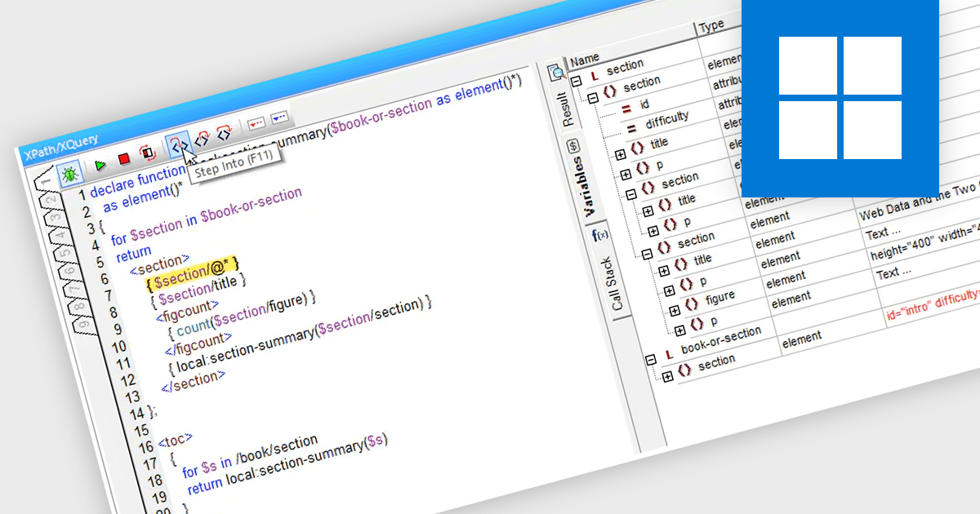Expand the title element node with the plus sign

(x=621, y=153)
